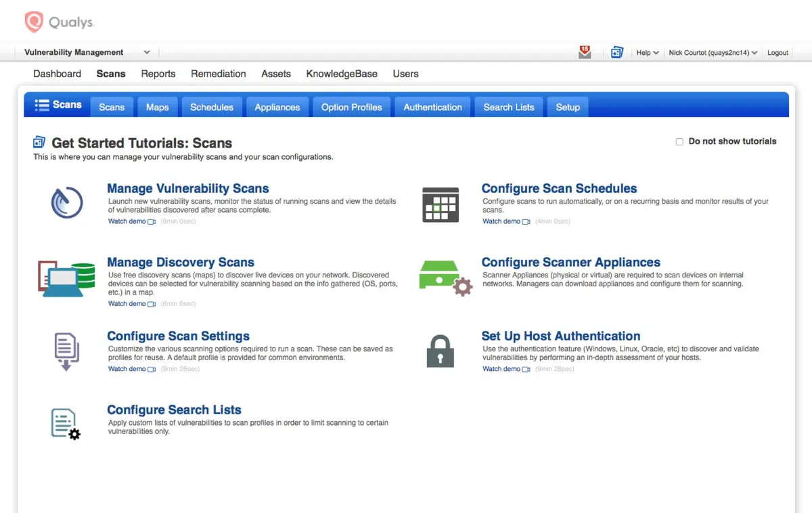This screenshot has width=812, height=513.
Task: Open Manage Discovery Scans tutorial link
Action: pos(181,263)
